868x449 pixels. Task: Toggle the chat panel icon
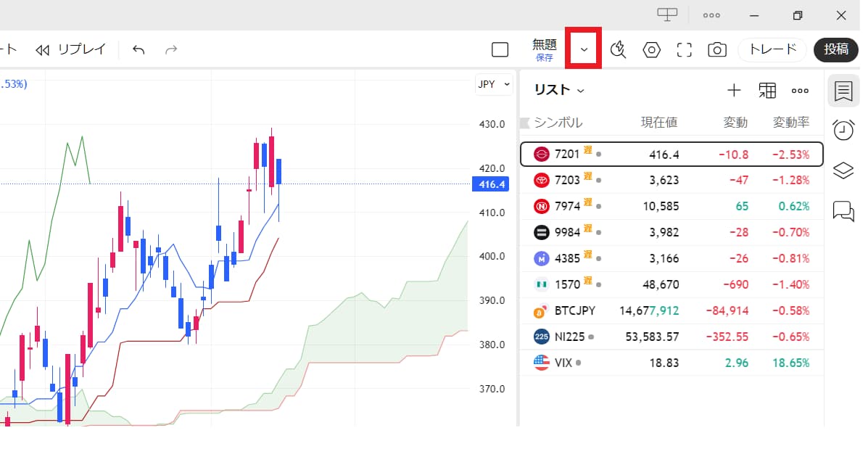tap(843, 210)
